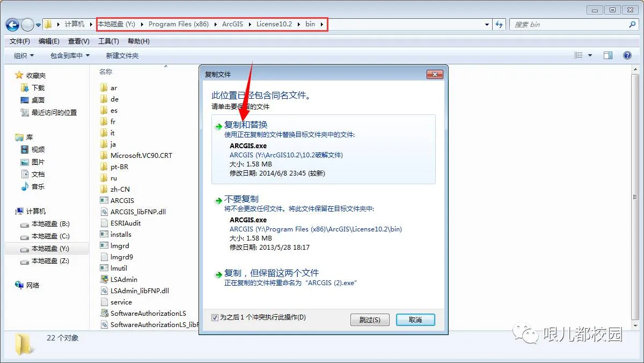Open the view options dropdown arrow
Viewport: 644px width, 363px height.
pos(590,55)
